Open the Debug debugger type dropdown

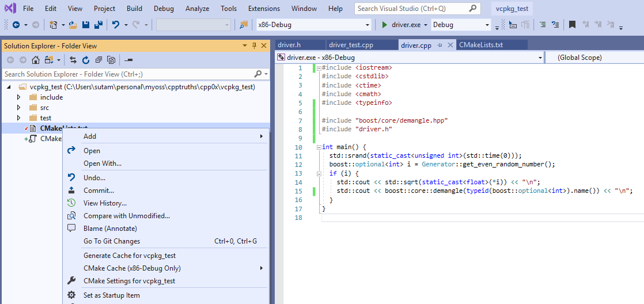pyautogui.click(x=461, y=25)
